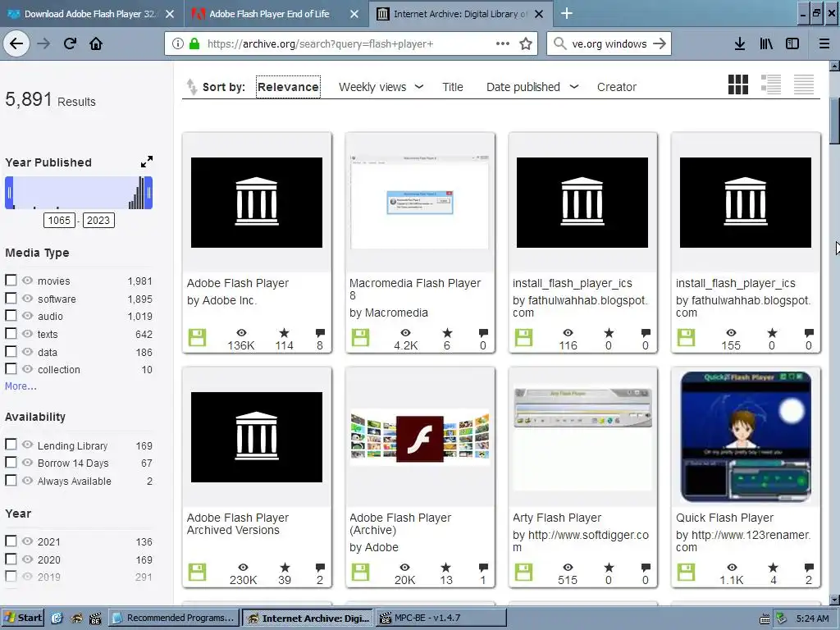Click the right handle of year range slider
Viewport: 840px width, 630px height.
[149, 193]
